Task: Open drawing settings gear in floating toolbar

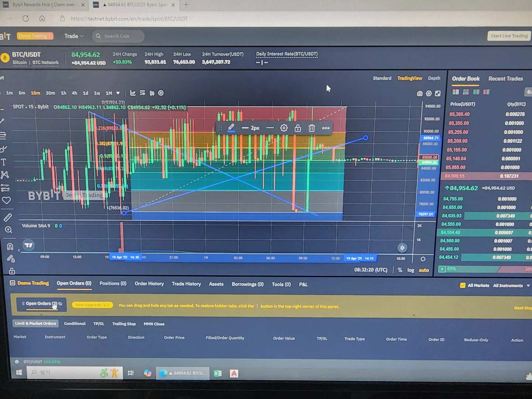Action: pos(284,128)
